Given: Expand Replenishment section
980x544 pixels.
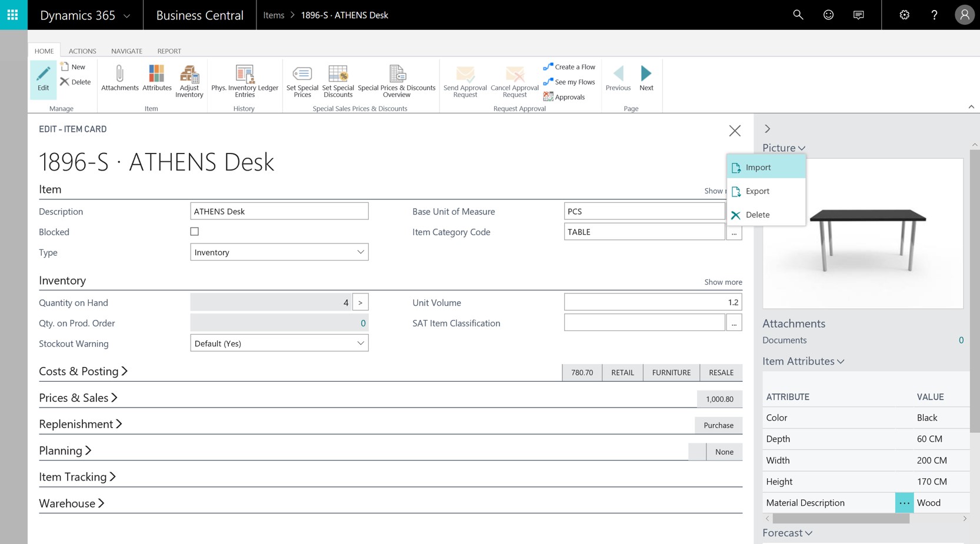Looking at the screenshot, I should tap(81, 424).
